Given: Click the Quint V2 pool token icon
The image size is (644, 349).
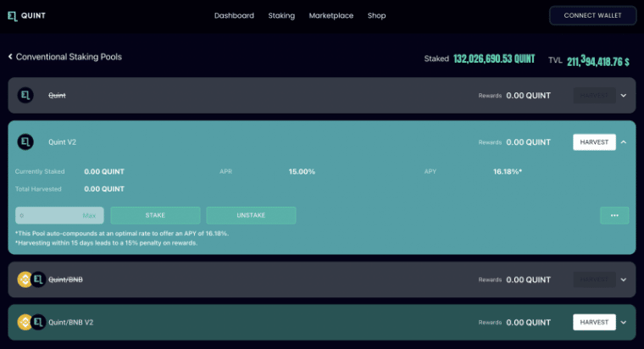Looking at the screenshot, I should click(25, 141).
